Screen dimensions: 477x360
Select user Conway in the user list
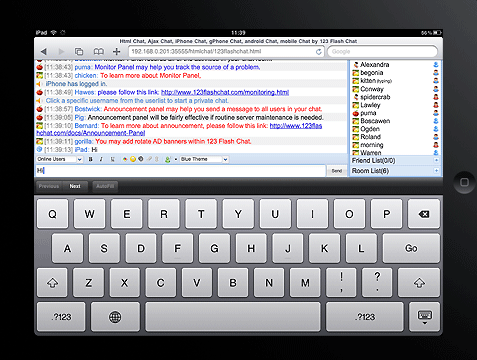tap(372, 89)
